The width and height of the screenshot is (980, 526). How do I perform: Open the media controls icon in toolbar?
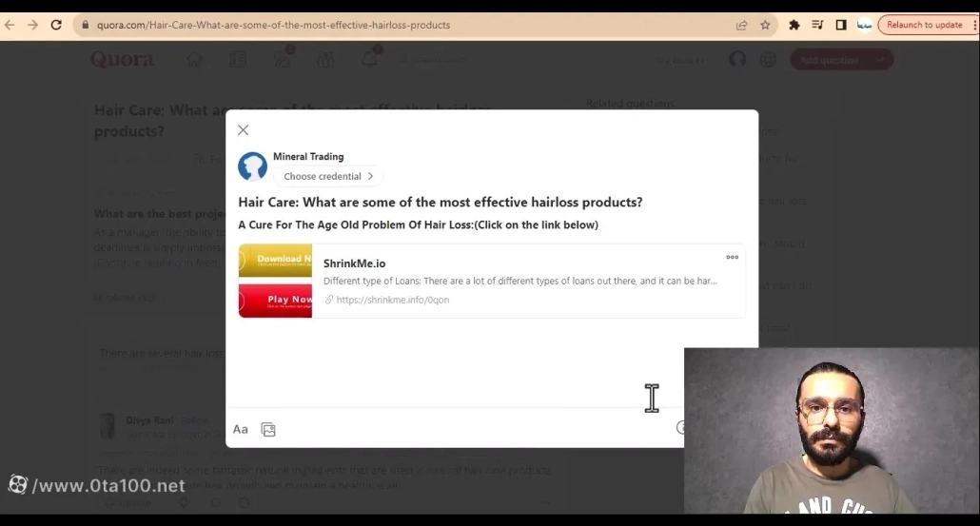pyautogui.click(x=817, y=25)
